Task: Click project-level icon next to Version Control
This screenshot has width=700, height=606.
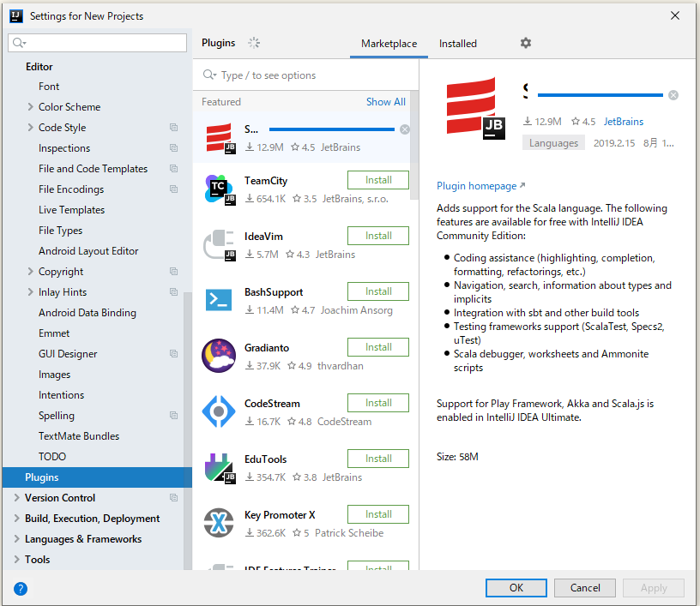Action: [x=173, y=498]
